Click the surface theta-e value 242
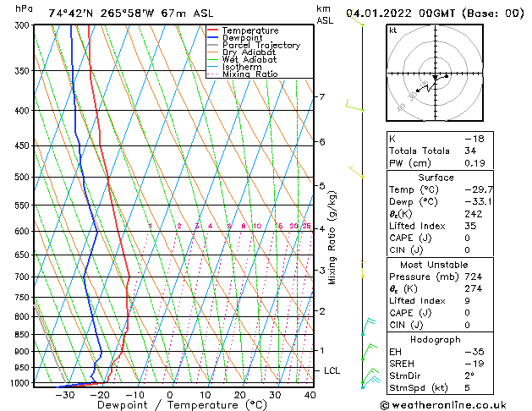The image size is (532, 411). (474, 214)
